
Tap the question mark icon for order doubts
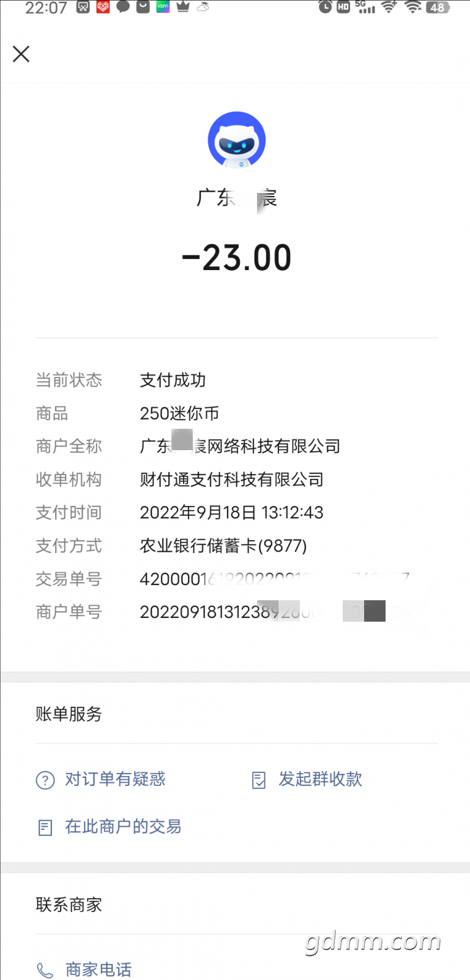45,780
